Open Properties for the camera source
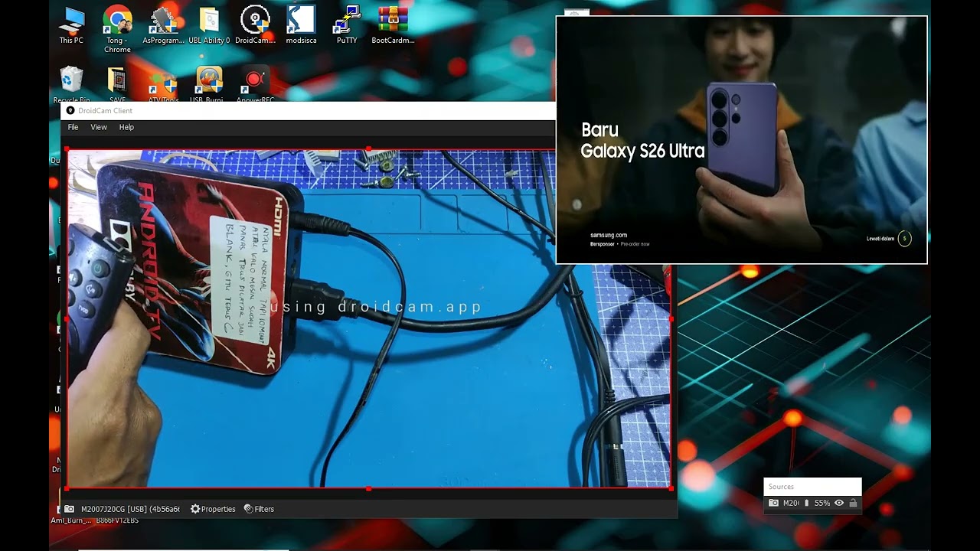This screenshot has width=980, height=551. click(x=213, y=509)
